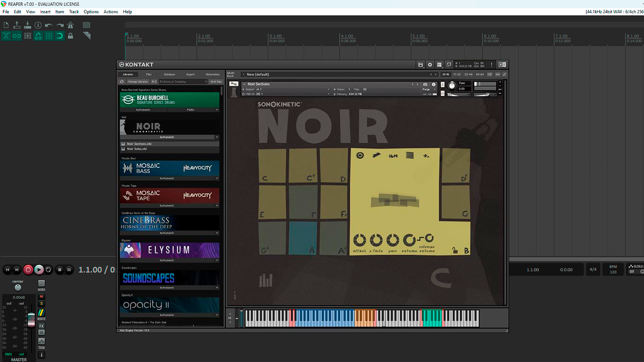Image resolution: width=644 pixels, height=362 pixels.
Task: Open Kontakt's options gear icon
Action: click(x=430, y=65)
